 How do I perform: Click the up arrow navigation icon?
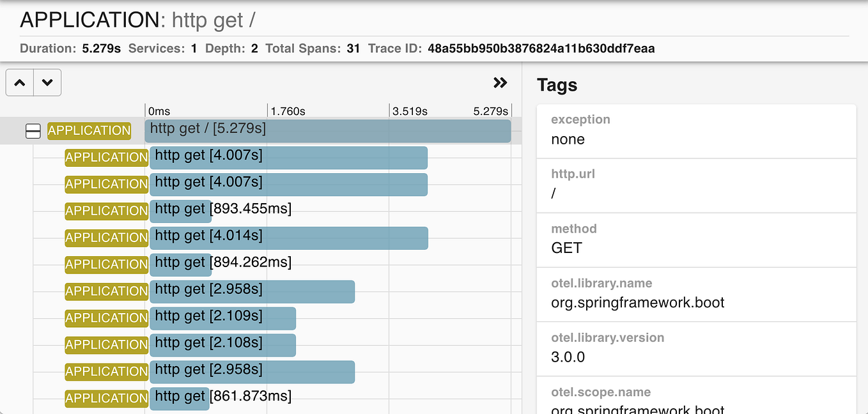19,82
